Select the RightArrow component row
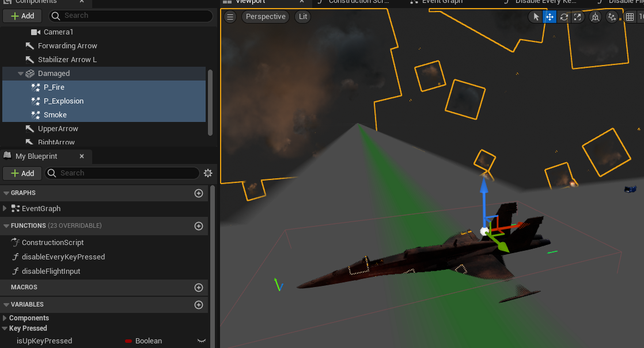Screen dimensions: 644x348 tap(104, 142)
